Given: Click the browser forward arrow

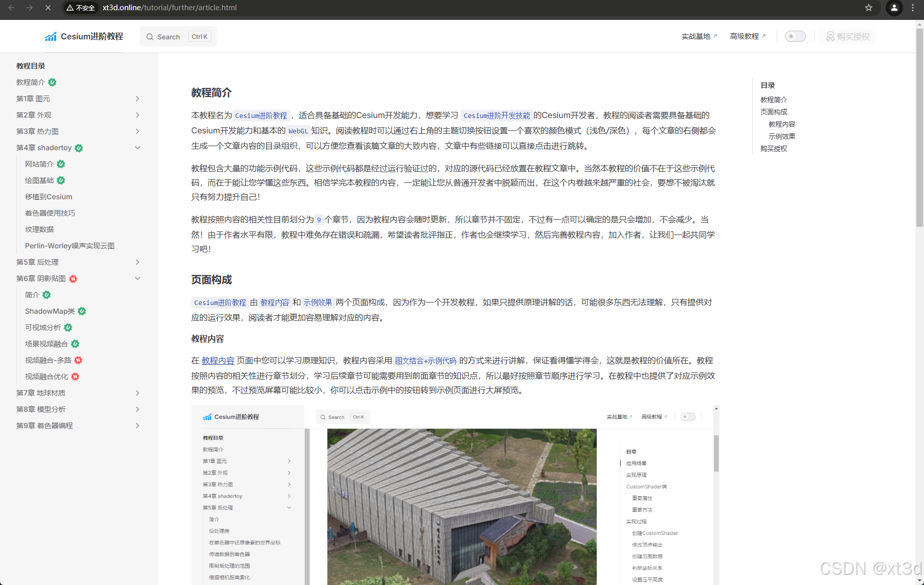Looking at the screenshot, I should tap(30, 8).
